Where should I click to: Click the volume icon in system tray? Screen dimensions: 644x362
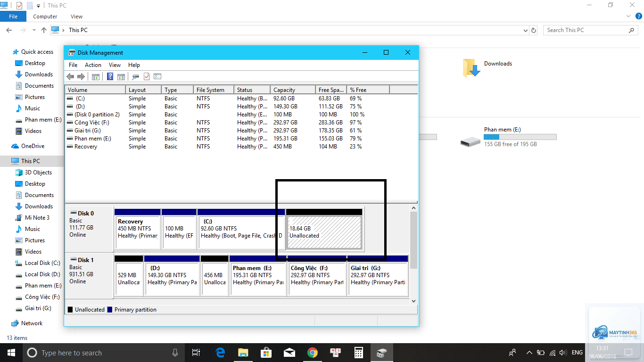[x=563, y=353]
